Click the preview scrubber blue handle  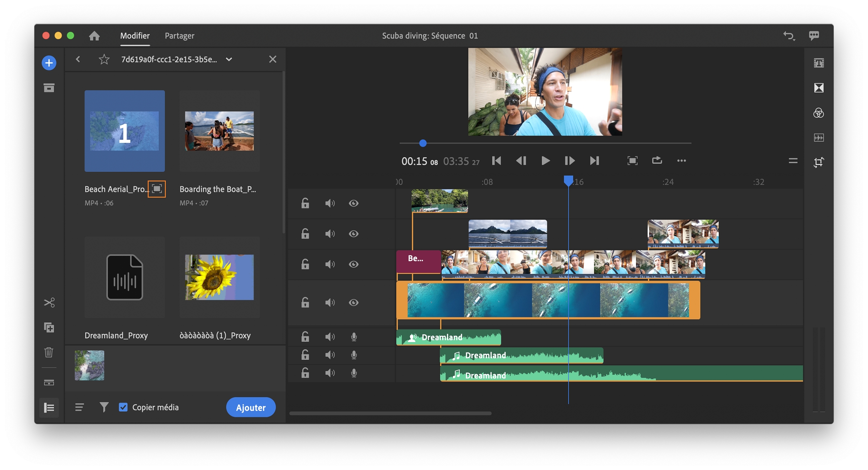click(x=423, y=143)
